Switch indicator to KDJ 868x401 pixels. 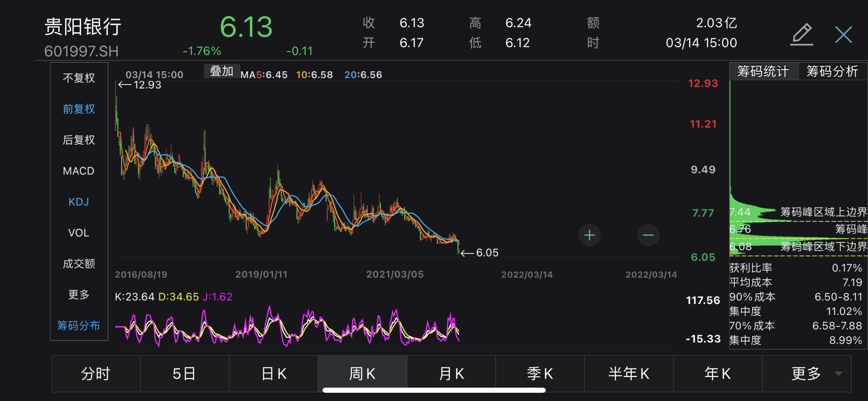[x=79, y=202]
